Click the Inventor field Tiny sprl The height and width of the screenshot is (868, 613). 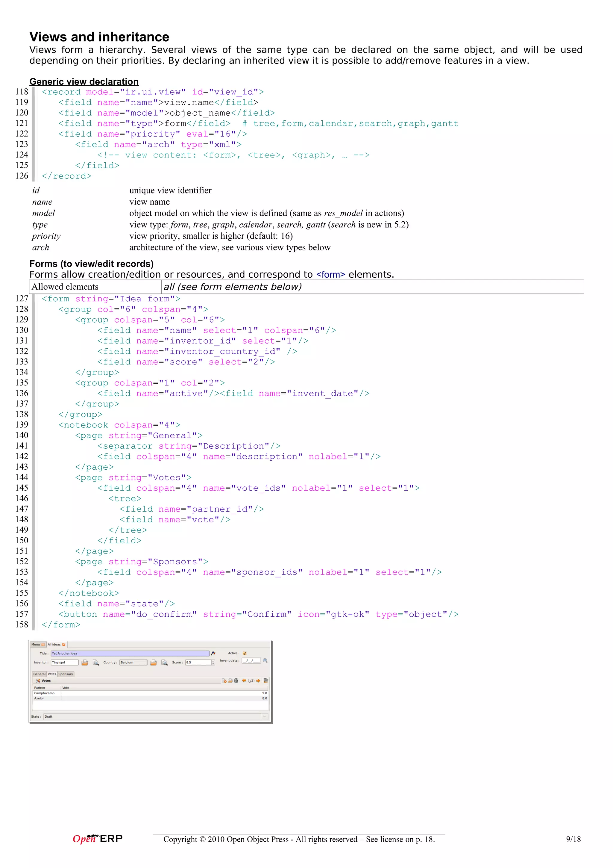pos(65,662)
